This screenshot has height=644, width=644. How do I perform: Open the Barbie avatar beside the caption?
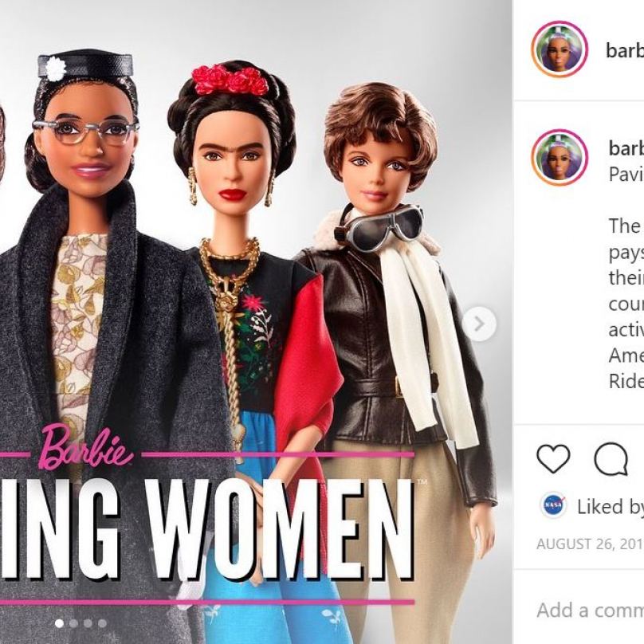(560, 158)
